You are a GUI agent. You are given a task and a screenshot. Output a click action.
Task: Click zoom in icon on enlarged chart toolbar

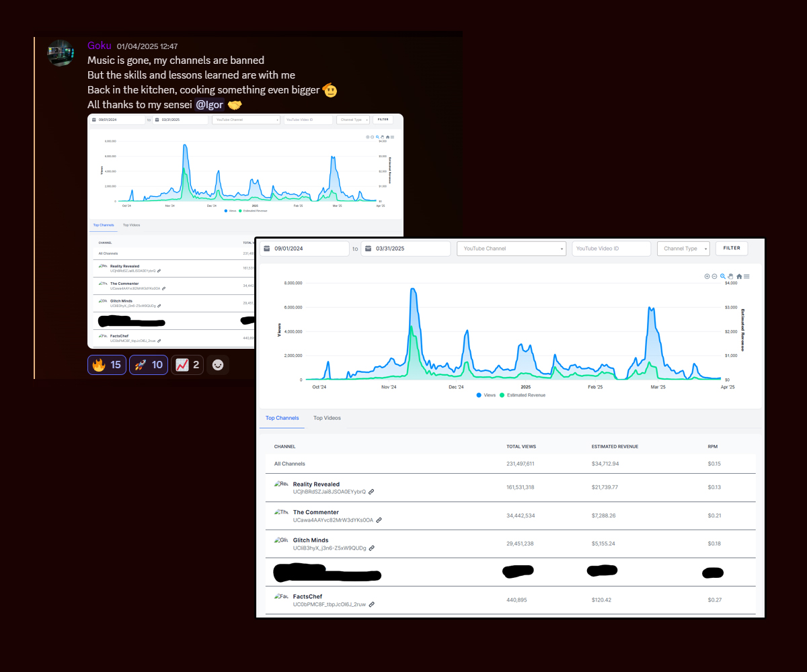[707, 276]
